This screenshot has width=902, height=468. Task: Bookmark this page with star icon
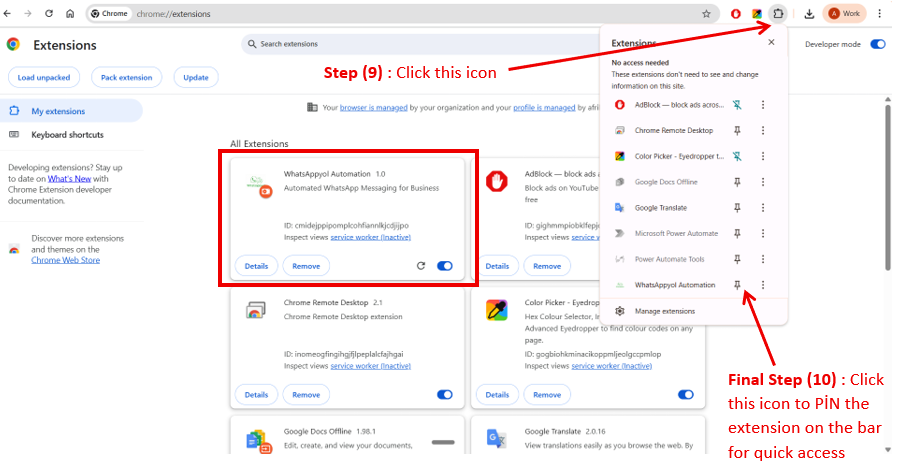pos(706,14)
